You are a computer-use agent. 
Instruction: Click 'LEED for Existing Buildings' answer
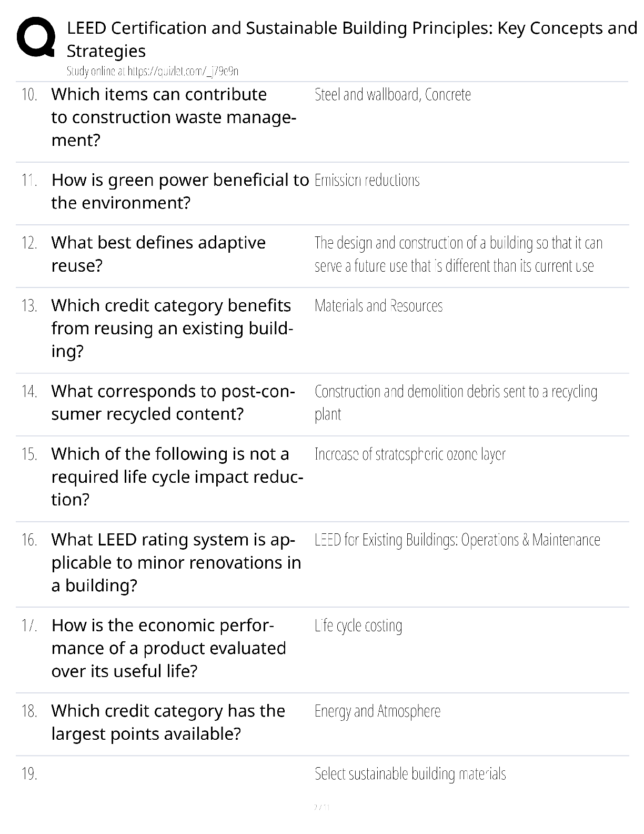tap(457, 540)
